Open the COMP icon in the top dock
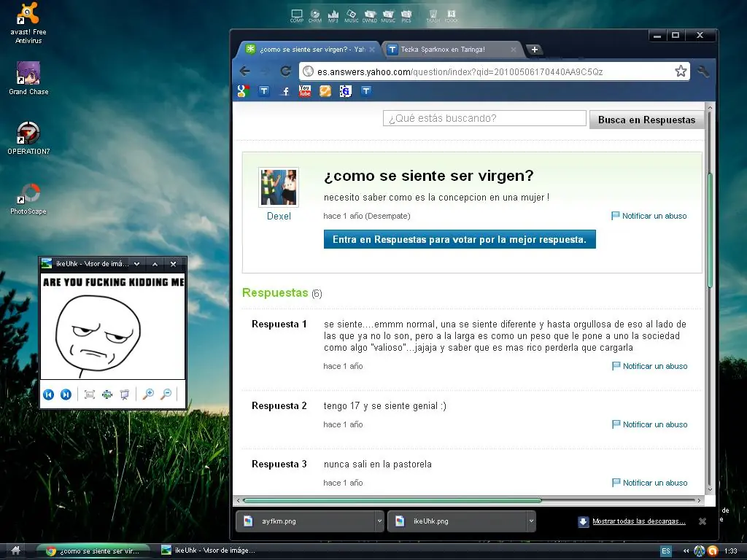Screen dimensions: 747x560 pyautogui.click(x=297, y=16)
